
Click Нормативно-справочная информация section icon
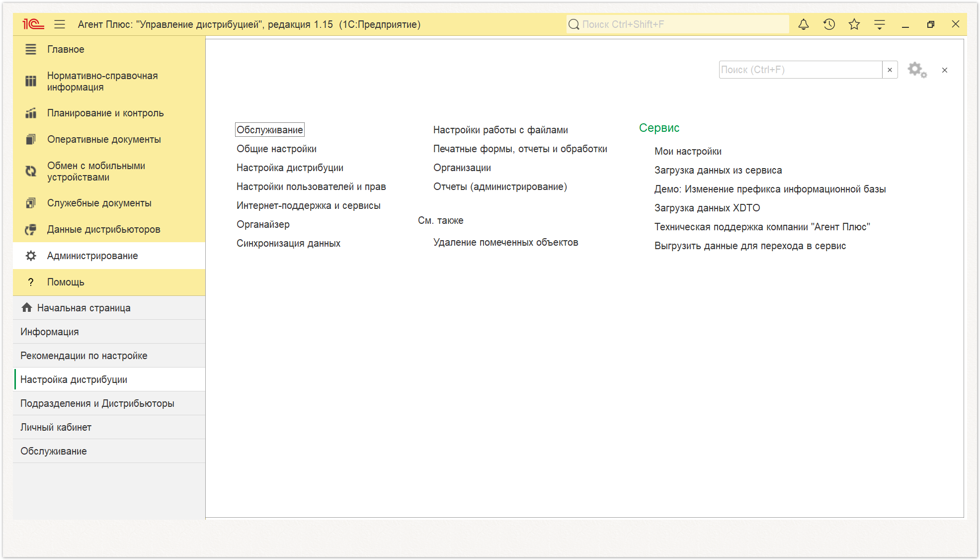(x=31, y=81)
